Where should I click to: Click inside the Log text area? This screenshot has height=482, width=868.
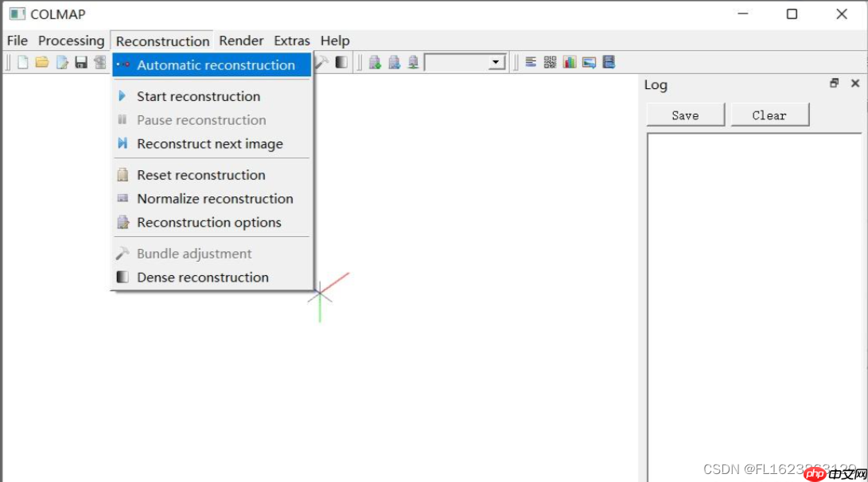click(x=754, y=307)
